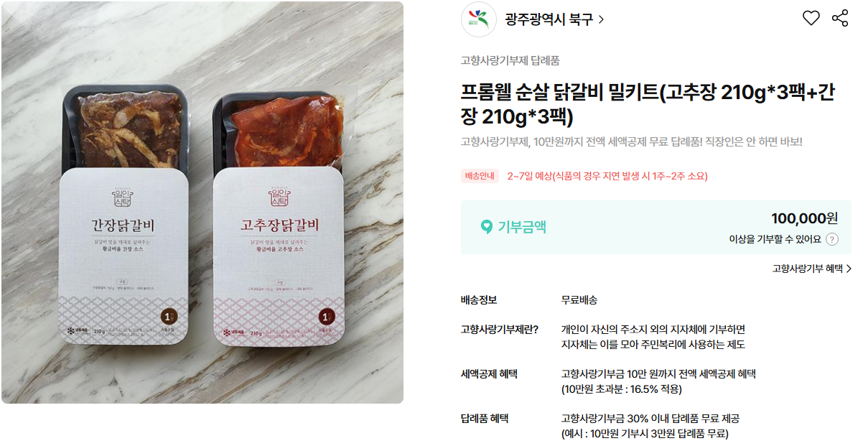Click the heart wishlist icon
This screenshot has width=868, height=446.
point(811,19)
